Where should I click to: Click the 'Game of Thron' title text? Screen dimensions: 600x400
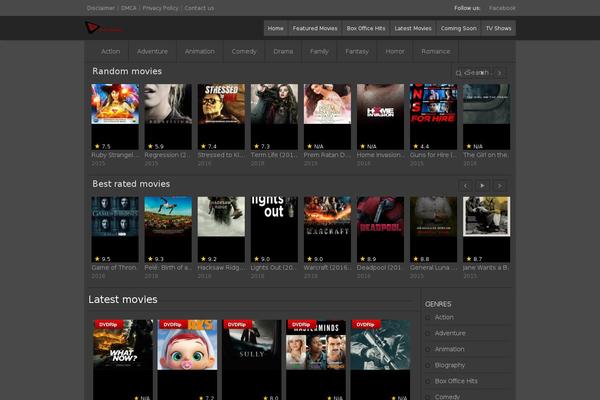114,268
